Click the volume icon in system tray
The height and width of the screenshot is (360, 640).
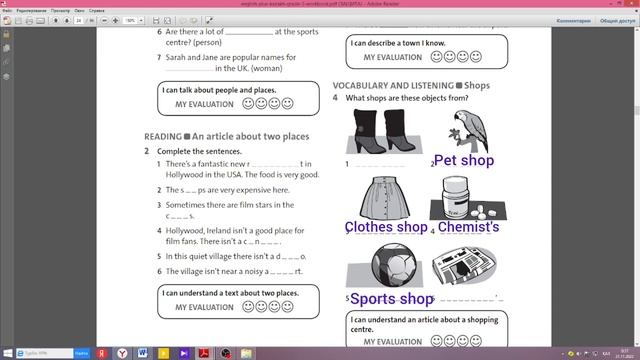578,353
